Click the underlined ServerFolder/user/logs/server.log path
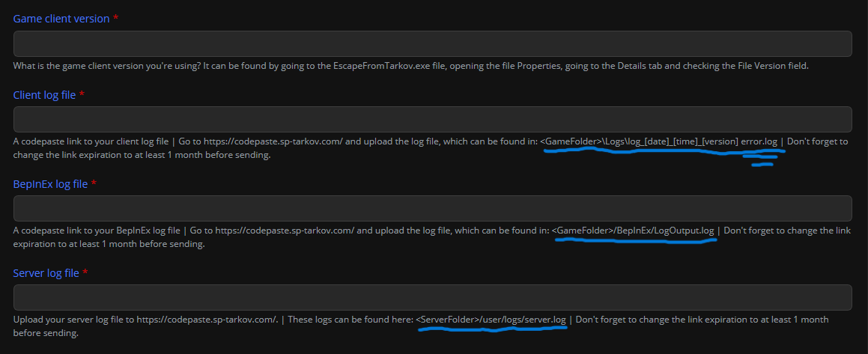 [x=491, y=320]
